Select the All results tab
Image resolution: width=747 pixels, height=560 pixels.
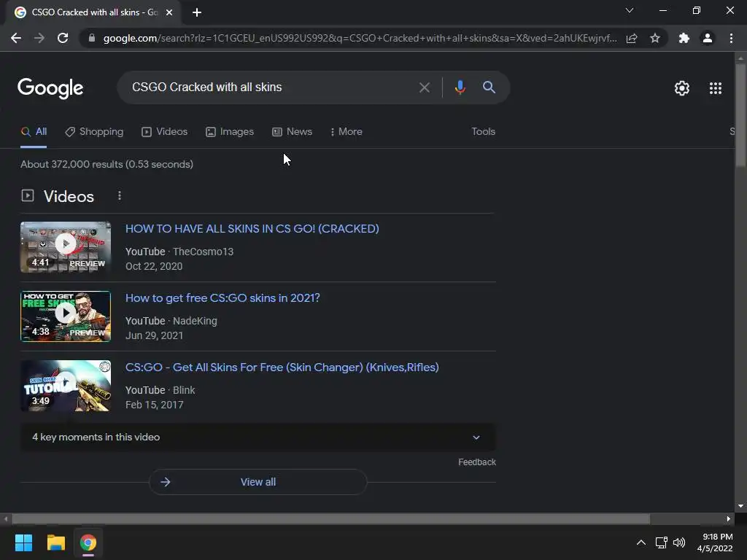[x=34, y=132]
